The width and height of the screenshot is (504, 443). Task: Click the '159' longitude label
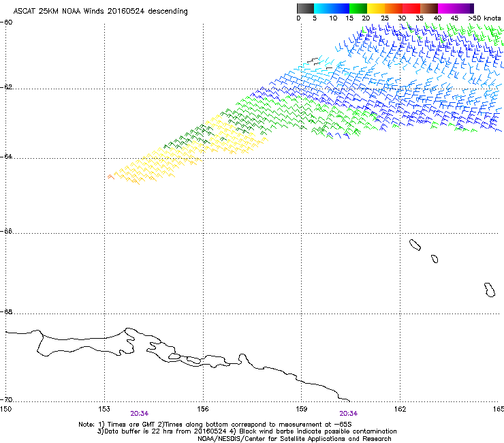[x=301, y=409]
